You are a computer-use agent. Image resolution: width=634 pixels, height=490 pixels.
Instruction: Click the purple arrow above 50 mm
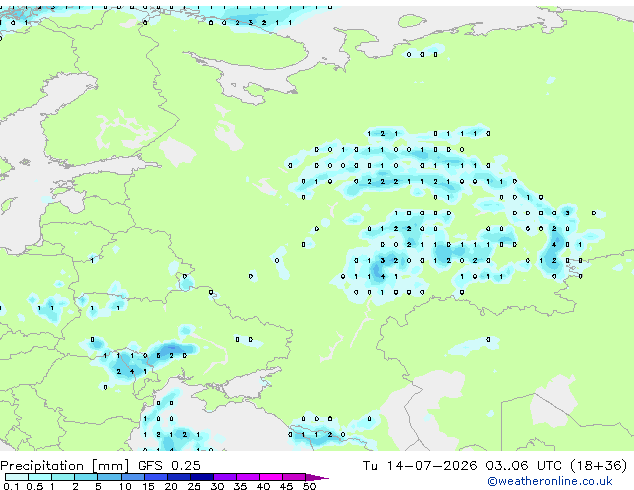click(x=317, y=477)
